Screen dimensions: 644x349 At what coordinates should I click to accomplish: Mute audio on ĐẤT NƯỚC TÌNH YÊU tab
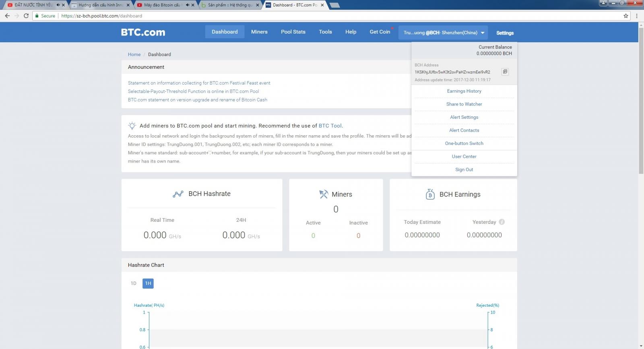(58, 5)
